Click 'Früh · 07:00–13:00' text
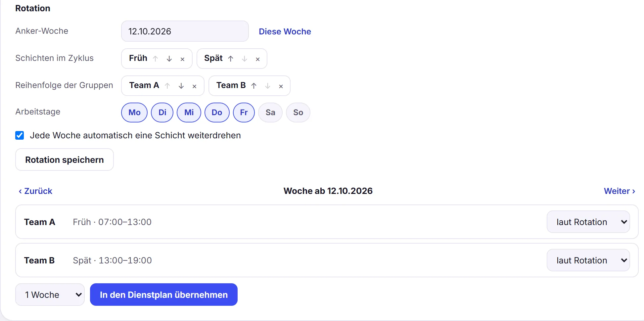644x321 pixels. pyautogui.click(x=112, y=222)
